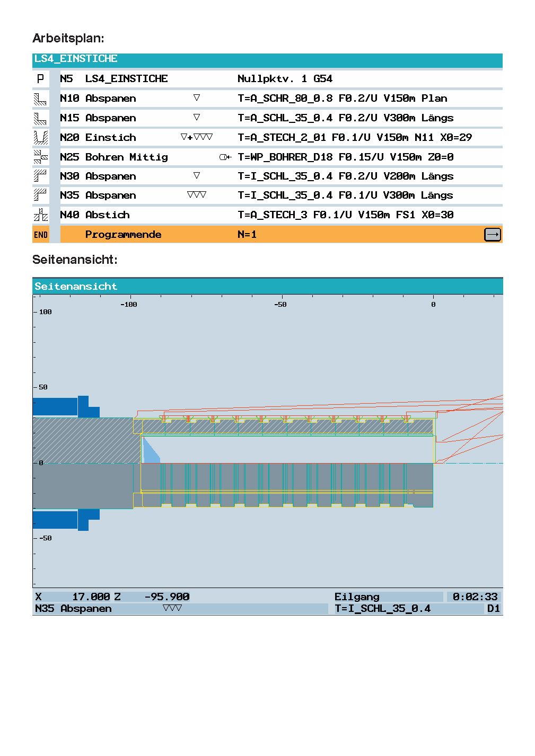Image resolution: width=535 pixels, height=756 pixels.
Task: Click the -50 X-axis scale label on left
Action: point(46,538)
